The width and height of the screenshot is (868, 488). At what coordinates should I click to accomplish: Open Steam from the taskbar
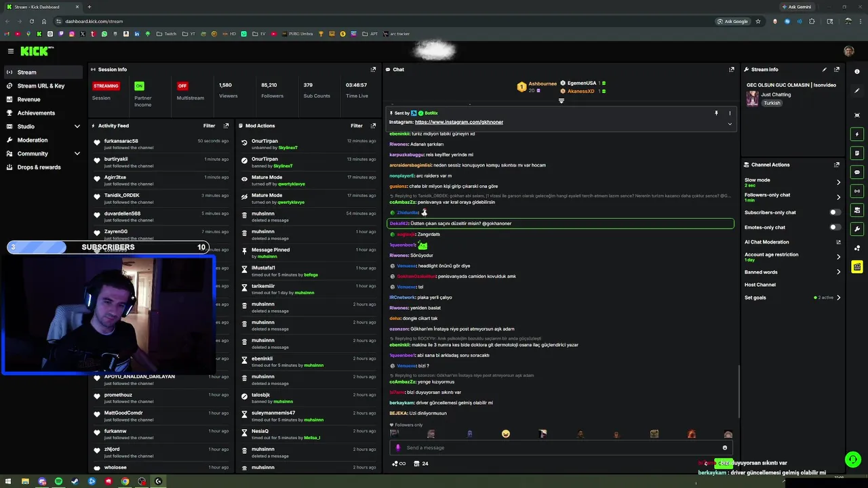pyautogui.click(x=75, y=481)
